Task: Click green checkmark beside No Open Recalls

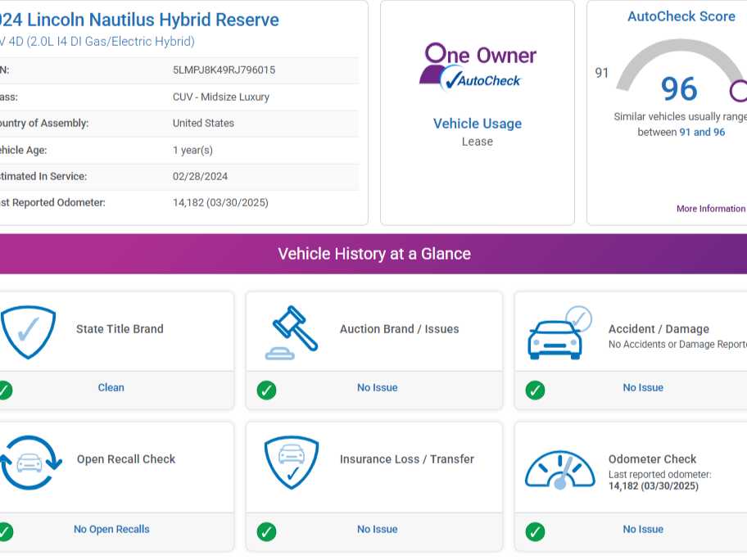Action: click(x=5, y=531)
